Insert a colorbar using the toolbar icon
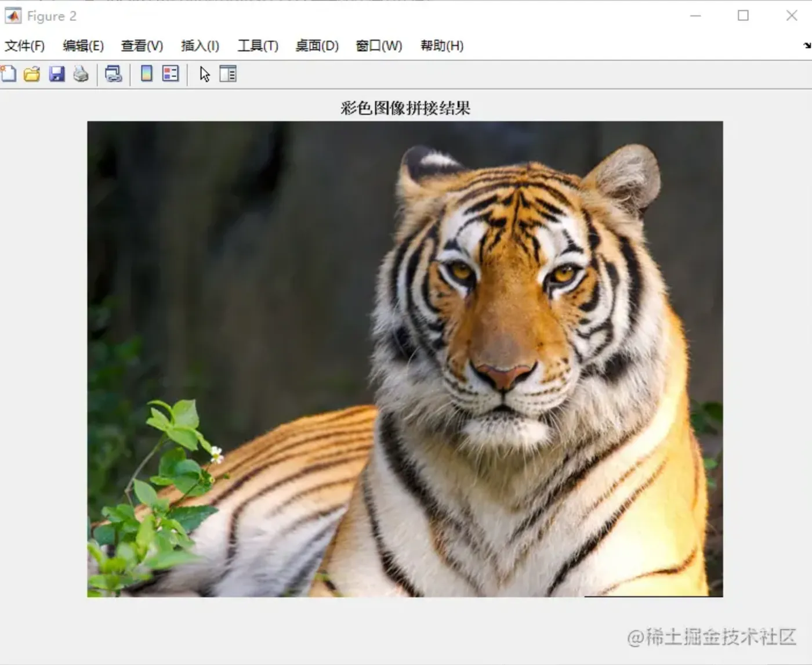 [x=147, y=73]
